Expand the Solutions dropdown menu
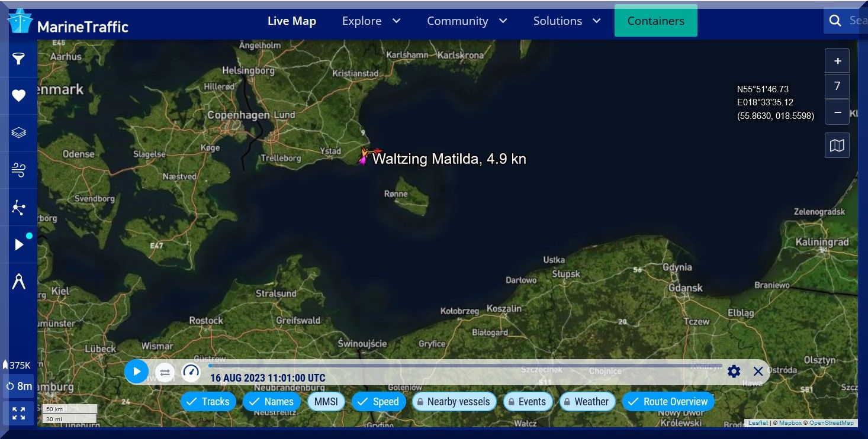Screen dimensions: 868x439 click(x=567, y=21)
